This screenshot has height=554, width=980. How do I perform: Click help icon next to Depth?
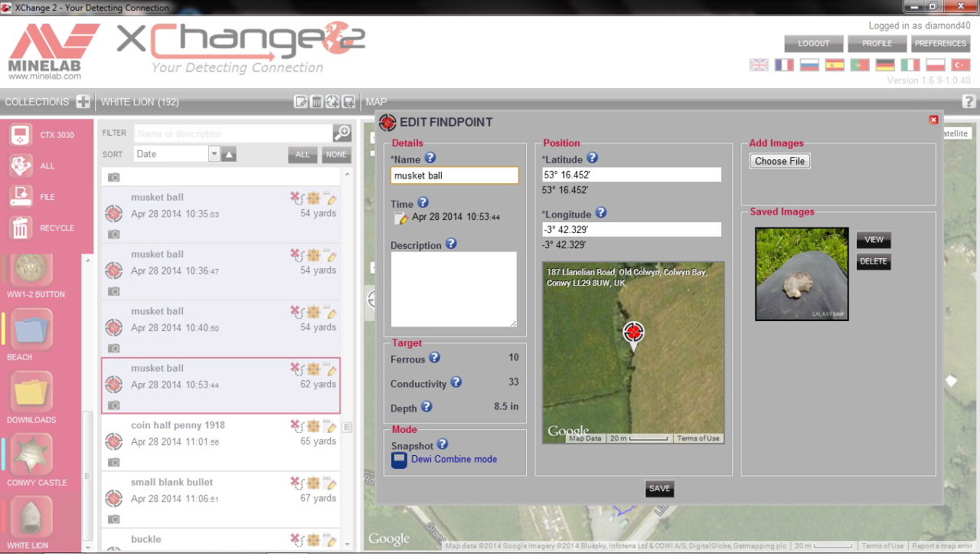tap(426, 407)
